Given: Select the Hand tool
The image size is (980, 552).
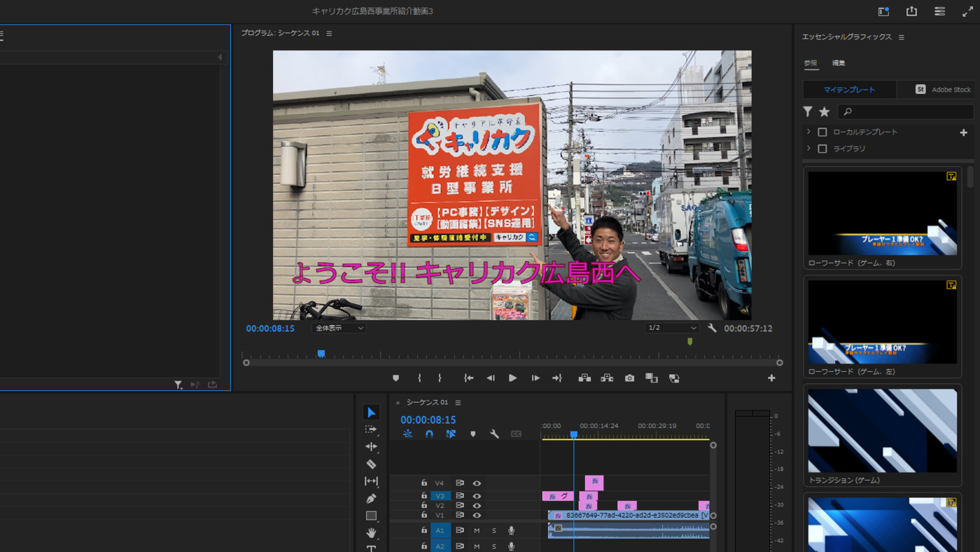Looking at the screenshot, I should point(371,533).
